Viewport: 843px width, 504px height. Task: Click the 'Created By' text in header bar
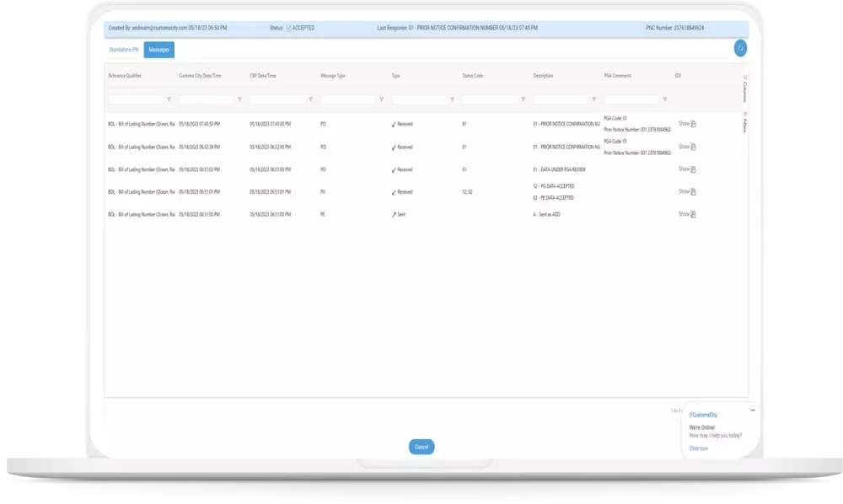tap(168, 28)
